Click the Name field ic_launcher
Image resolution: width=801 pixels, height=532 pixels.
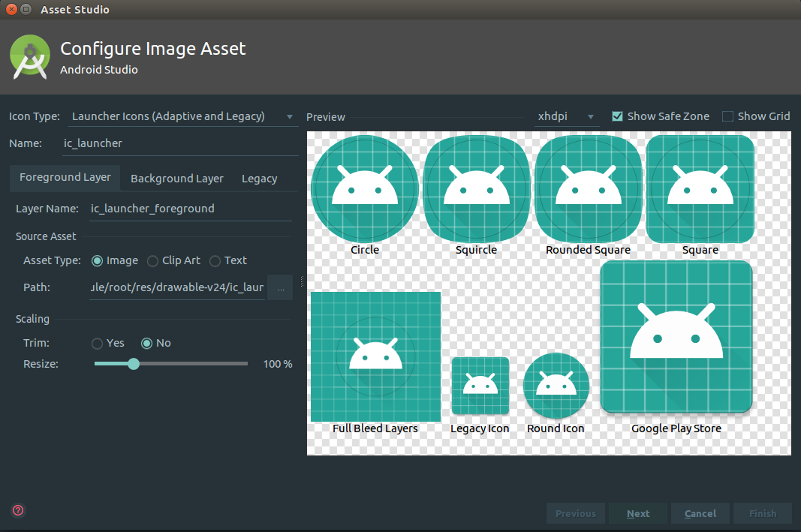(x=180, y=143)
